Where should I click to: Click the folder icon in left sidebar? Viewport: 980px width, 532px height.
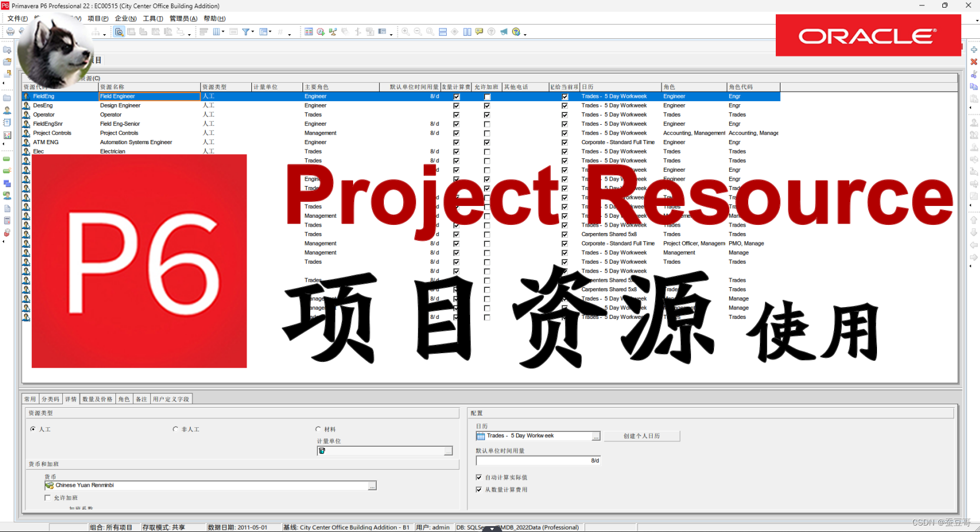[7, 98]
